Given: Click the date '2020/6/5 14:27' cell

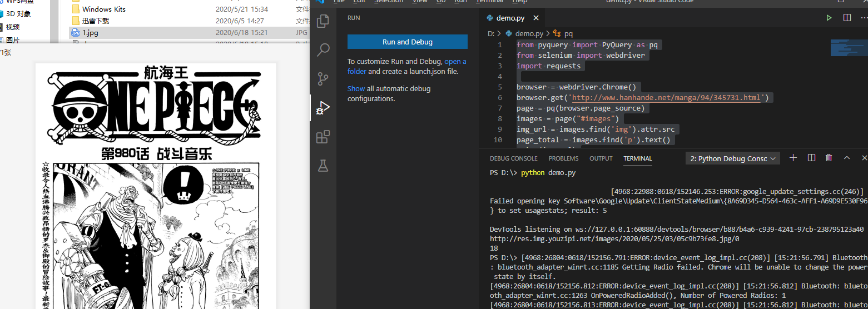Looking at the screenshot, I should [x=240, y=21].
